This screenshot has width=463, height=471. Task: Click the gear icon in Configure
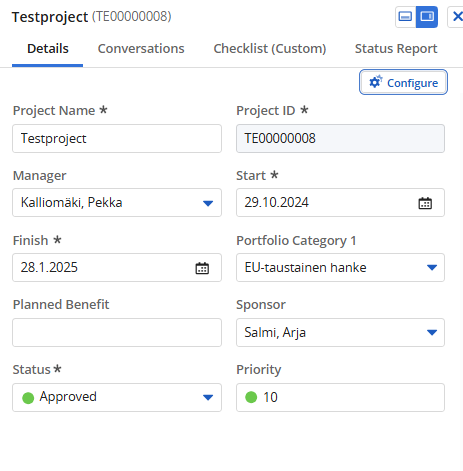376,82
